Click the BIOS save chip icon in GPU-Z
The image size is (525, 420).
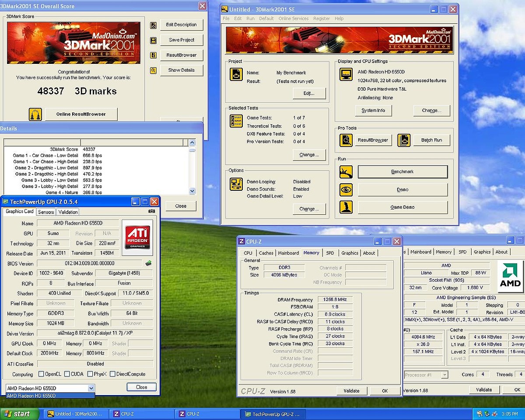[149, 263]
